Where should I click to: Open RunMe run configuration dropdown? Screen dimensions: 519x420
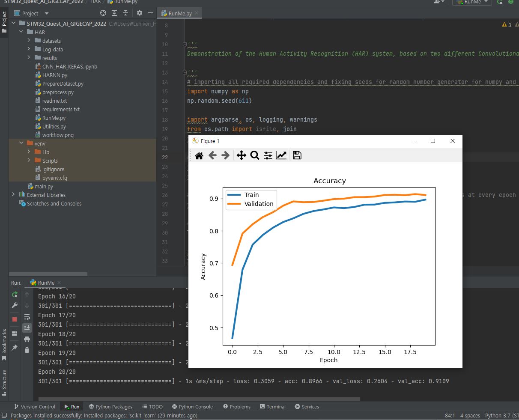472,2
